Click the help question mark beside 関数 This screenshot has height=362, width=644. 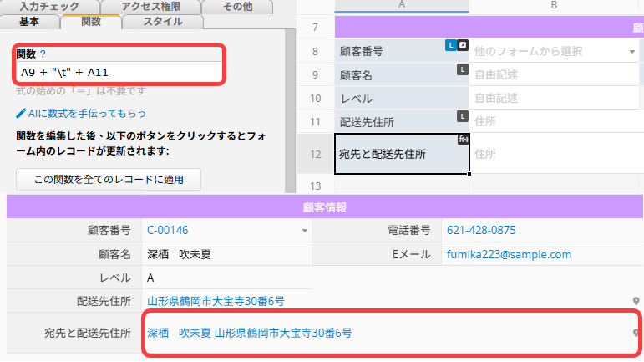pyautogui.click(x=43, y=54)
